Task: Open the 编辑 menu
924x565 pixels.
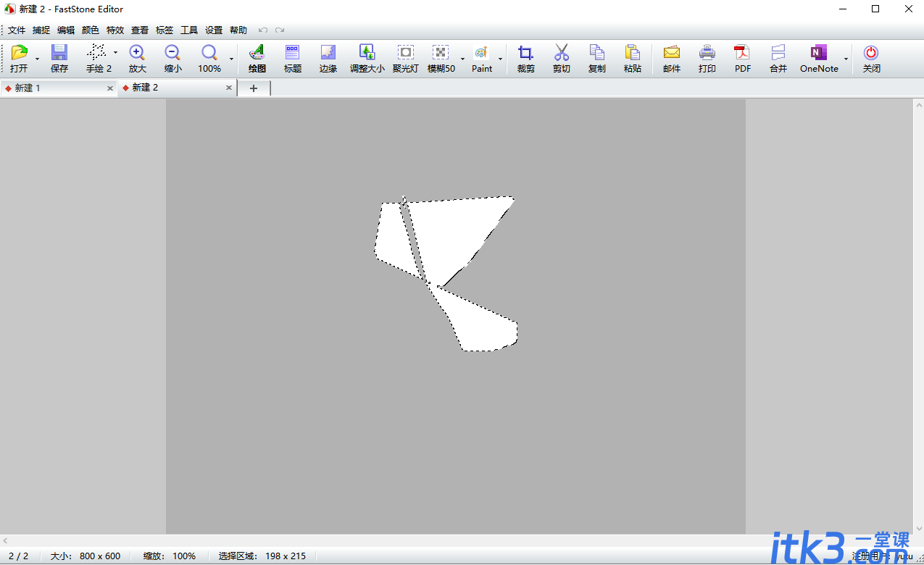Action: pos(66,30)
